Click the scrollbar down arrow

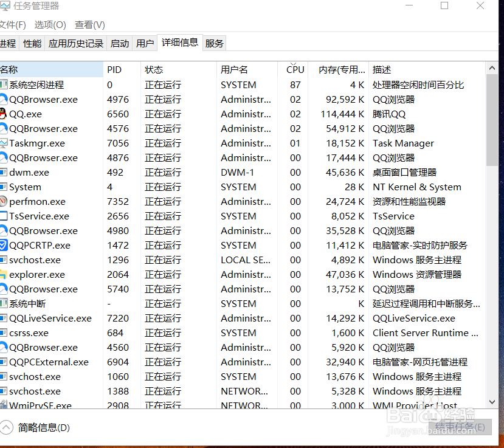(492, 402)
